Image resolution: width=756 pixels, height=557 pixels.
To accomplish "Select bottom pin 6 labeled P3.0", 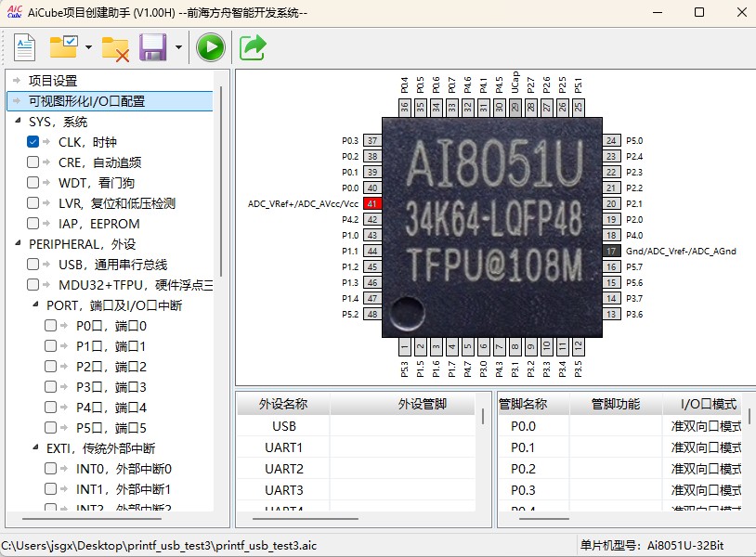I will (483, 346).
